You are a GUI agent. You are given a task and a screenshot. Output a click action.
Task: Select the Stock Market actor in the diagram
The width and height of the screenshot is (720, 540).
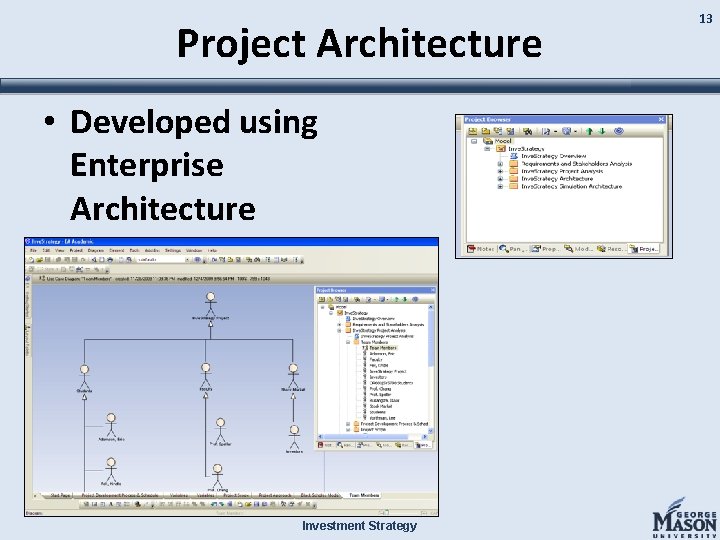[x=293, y=378]
